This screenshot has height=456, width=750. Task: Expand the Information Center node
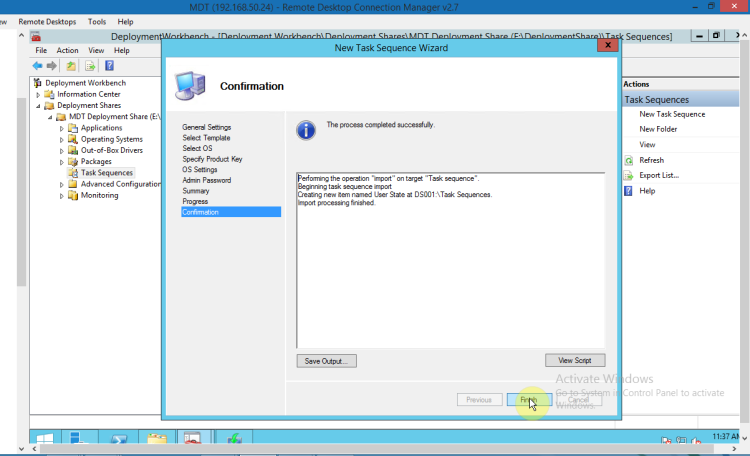point(38,94)
